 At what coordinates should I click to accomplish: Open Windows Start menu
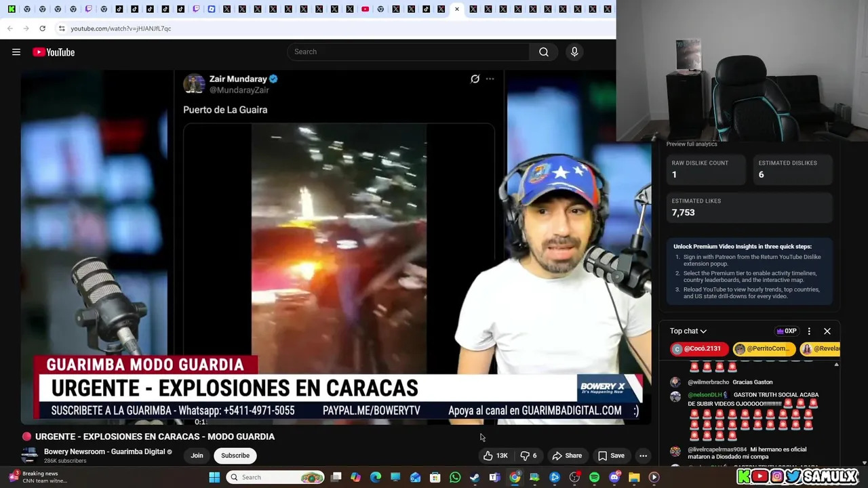tap(214, 477)
